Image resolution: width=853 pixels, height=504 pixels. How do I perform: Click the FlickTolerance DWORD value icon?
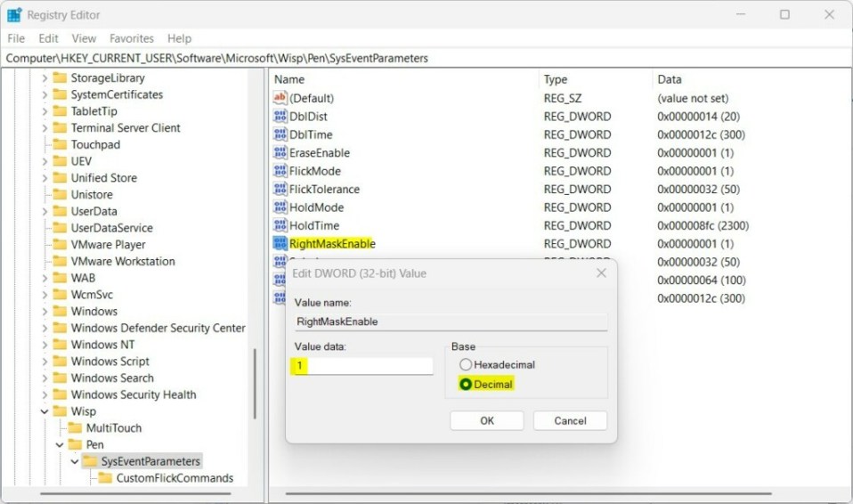[280, 189]
